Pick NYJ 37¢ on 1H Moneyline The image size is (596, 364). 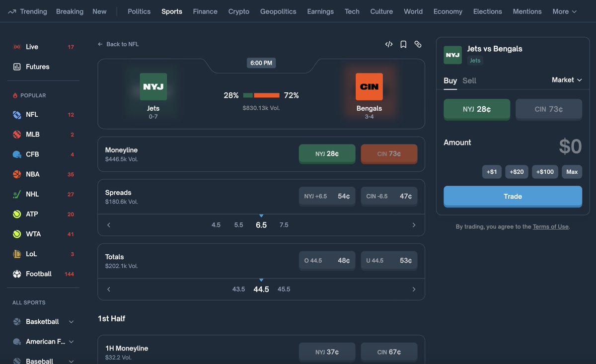tap(327, 352)
